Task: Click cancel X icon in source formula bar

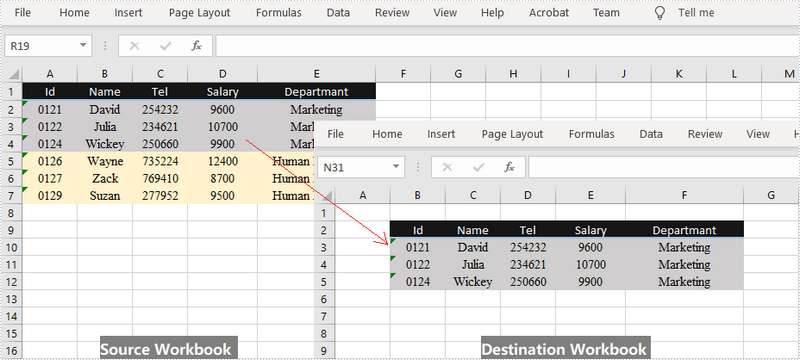Action: [134, 46]
